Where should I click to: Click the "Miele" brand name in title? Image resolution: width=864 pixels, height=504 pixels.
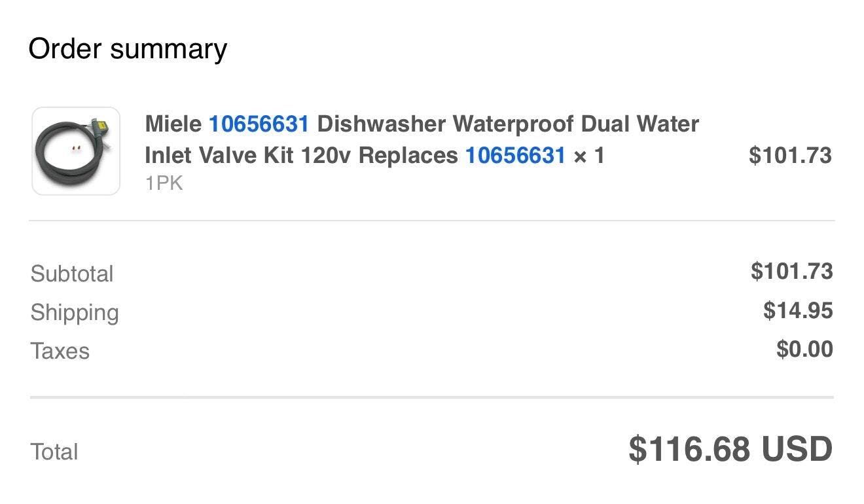click(173, 124)
